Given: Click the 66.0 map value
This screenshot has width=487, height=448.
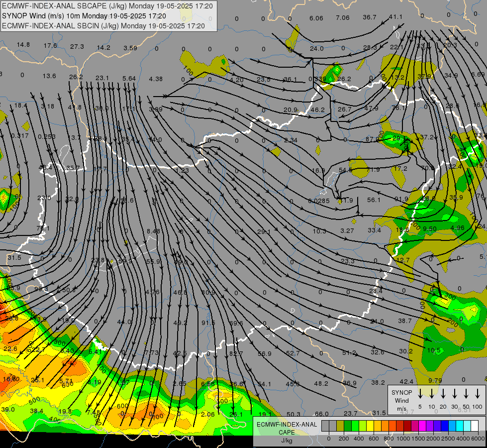Looking at the screenshot, I should tap(322, 414).
